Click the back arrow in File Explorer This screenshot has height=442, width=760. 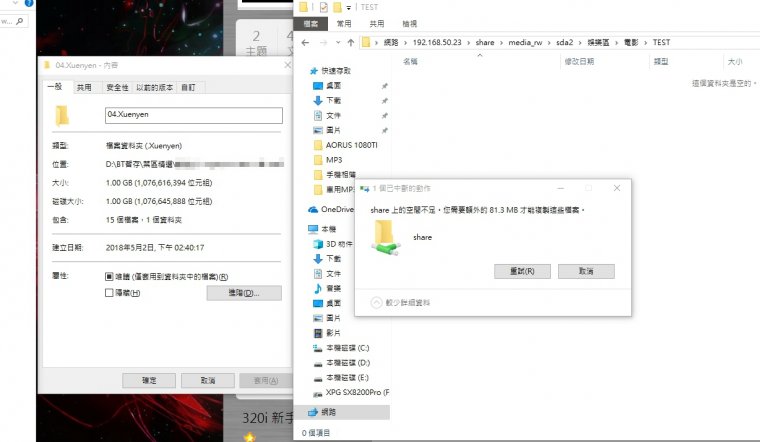click(x=305, y=43)
